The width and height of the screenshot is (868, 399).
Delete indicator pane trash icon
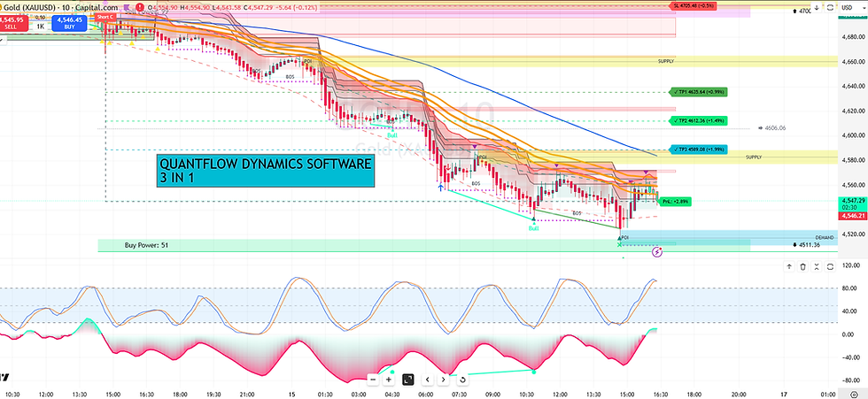pyautogui.click(x=803, y=267)
